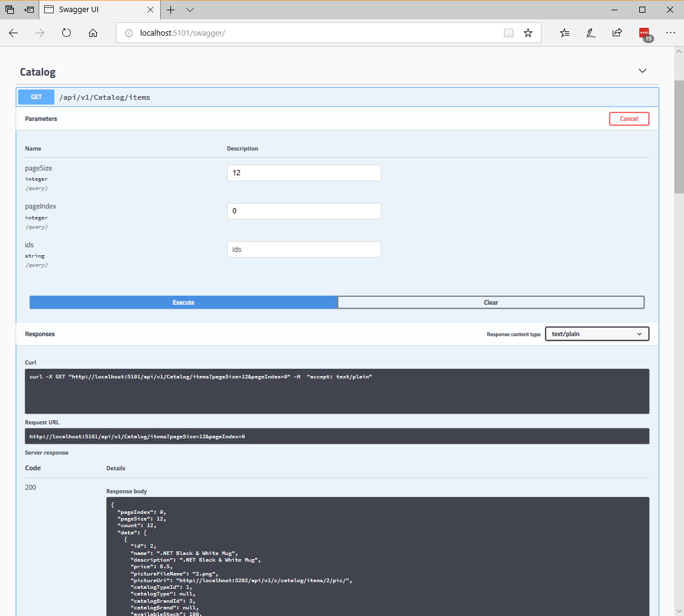Open the browser home page
This screenshot has height=616, width=684.
point(93,33)
